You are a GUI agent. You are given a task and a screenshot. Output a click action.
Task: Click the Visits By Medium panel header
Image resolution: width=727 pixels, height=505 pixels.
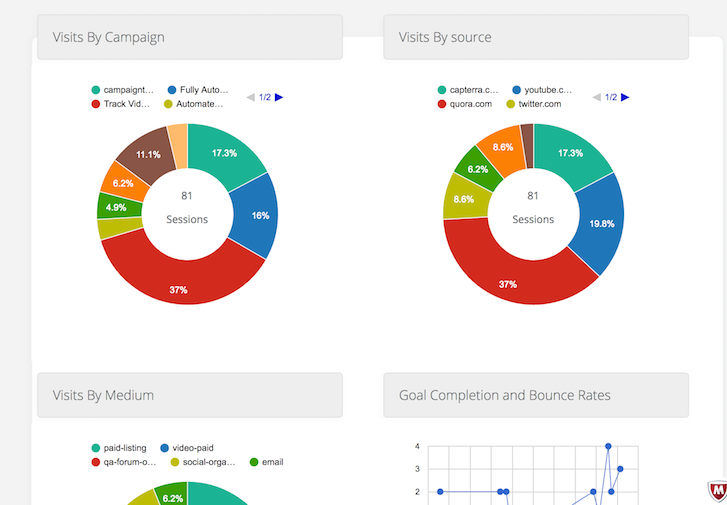coord(190,395)
